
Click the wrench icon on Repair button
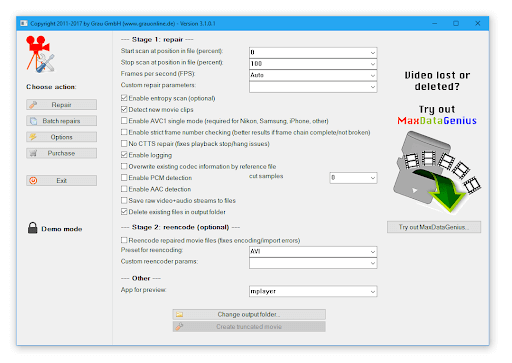33,105
